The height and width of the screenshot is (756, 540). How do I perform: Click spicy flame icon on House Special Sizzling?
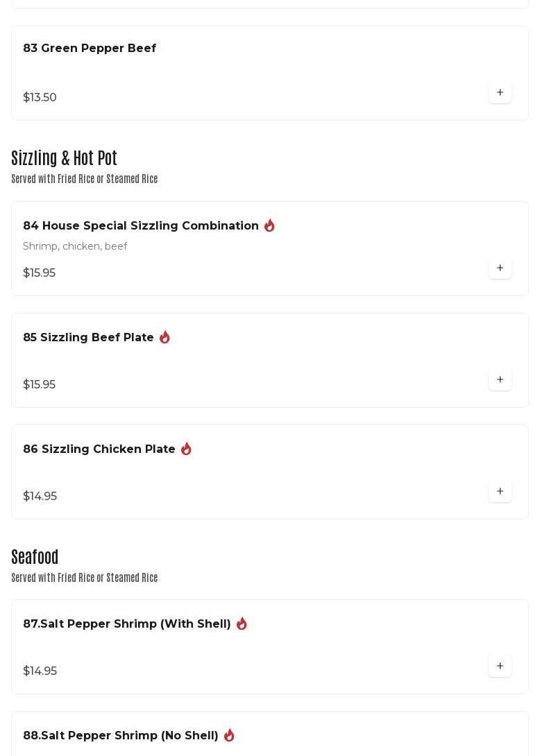tap(269, 225)
